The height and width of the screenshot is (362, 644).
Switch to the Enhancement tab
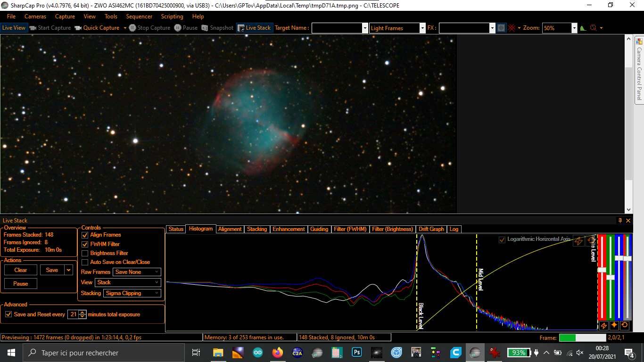pyautogui.click(x=289, y=229)
